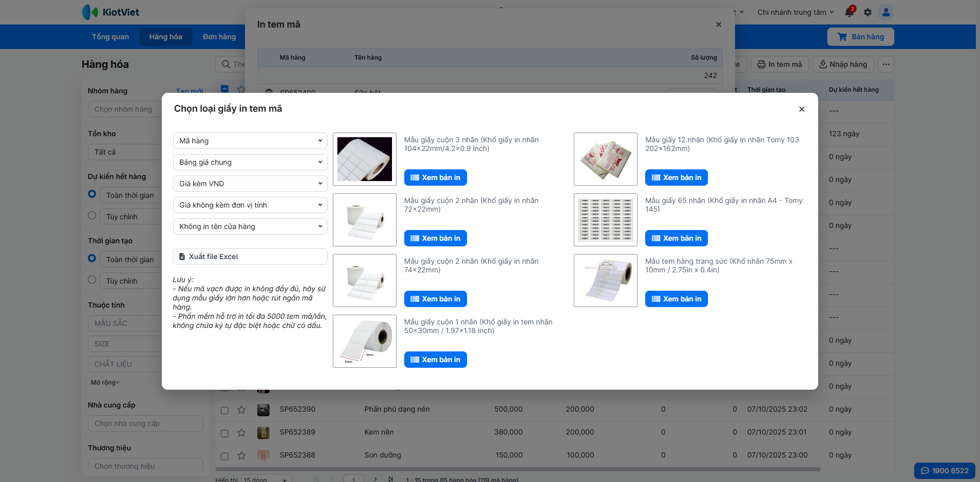
Task: Click Xem bản in for Tomy 103 12-label
Action: (676, 177)
